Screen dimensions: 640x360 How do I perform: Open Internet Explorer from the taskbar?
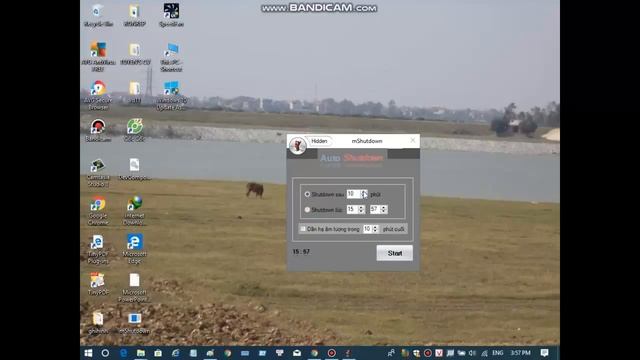pos(176,353)
